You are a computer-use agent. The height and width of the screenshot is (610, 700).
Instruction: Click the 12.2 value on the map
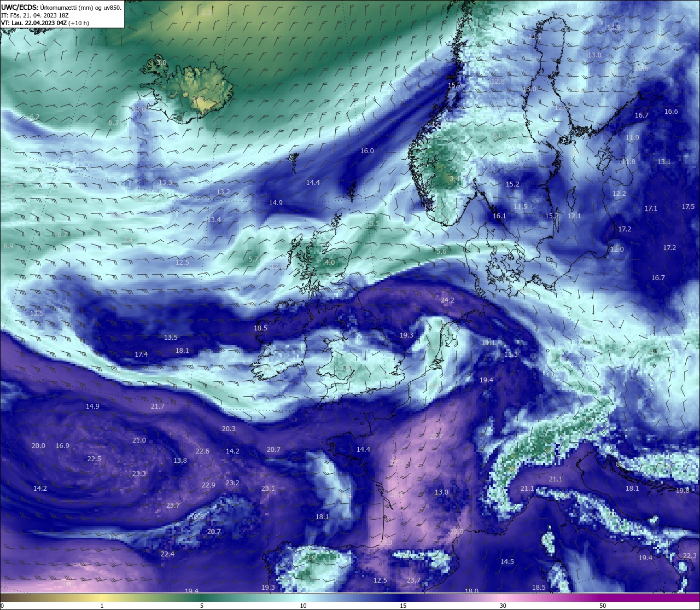tap(619, 194)
